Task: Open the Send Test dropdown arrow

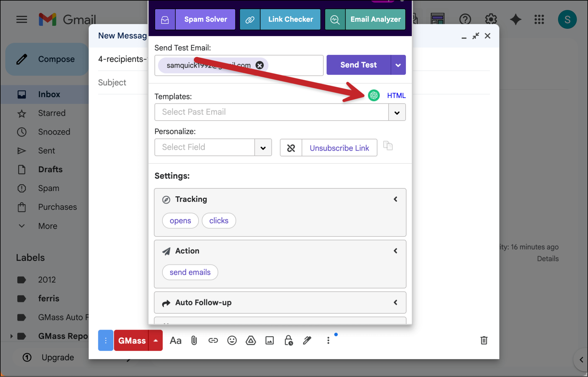Action: (x=398, y=65)
